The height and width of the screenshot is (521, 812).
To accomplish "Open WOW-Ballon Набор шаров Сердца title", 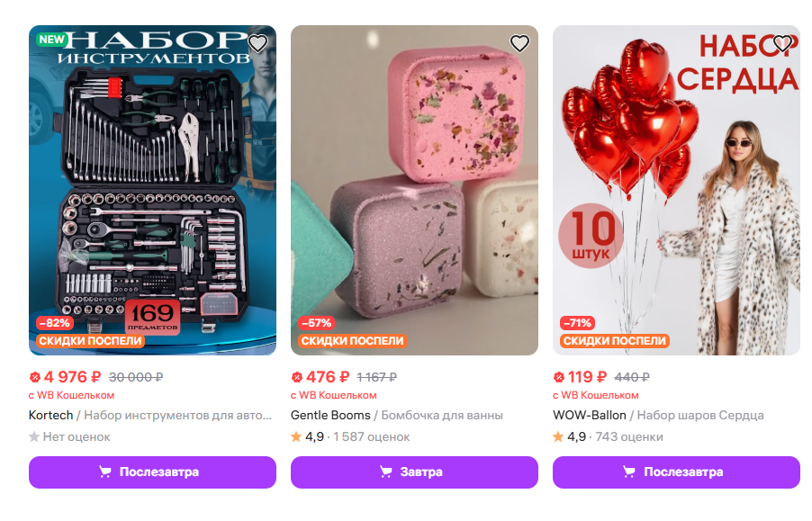I will 658,415.
